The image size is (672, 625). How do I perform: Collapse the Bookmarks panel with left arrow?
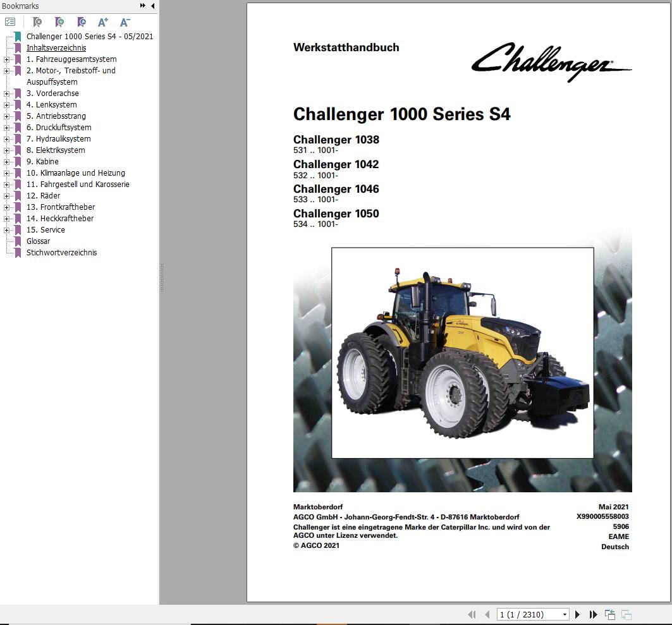click(152, 6)
